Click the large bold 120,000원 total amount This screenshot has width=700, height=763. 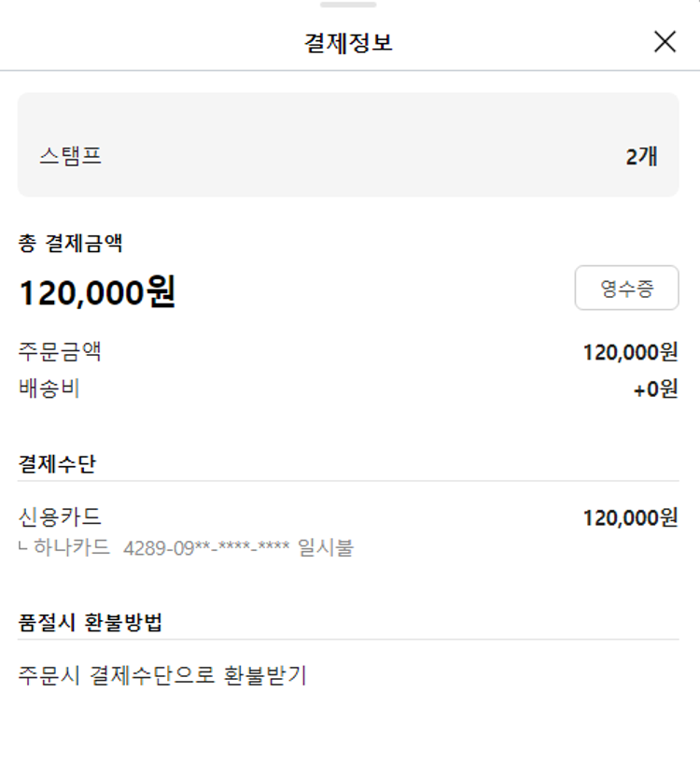(x=97, y=293)
